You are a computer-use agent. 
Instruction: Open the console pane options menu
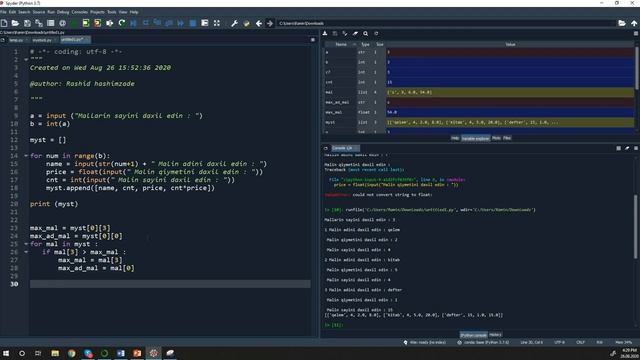[636, 148]
